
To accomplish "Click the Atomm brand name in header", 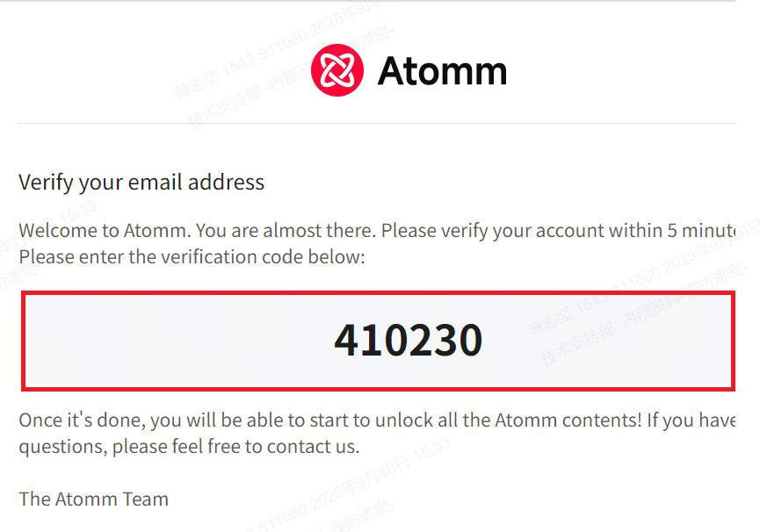I will [442, 71].
